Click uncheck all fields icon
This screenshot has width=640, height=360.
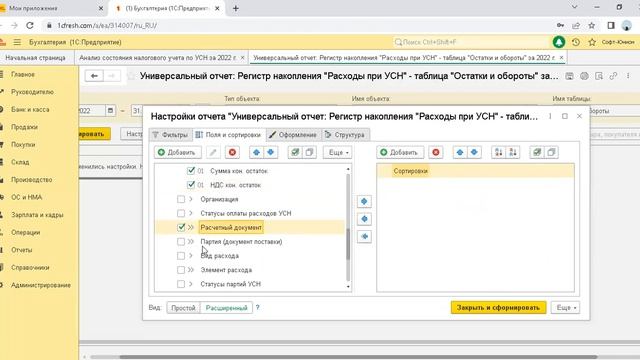point(309,152)
